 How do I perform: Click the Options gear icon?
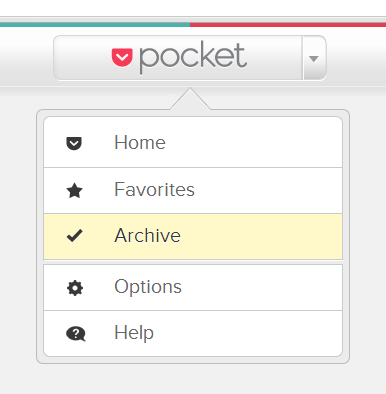pos(75,288)
